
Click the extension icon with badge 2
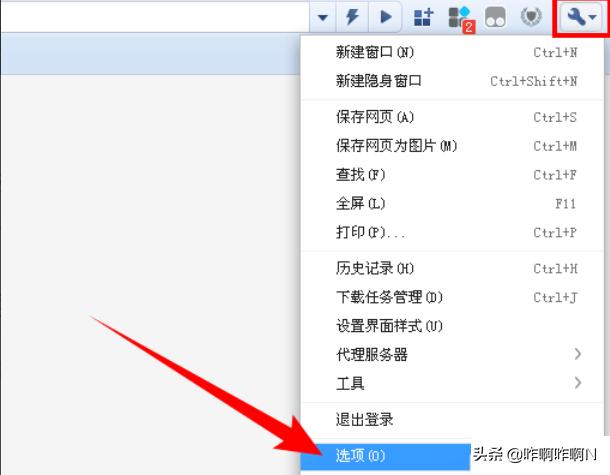click(x=459, y=17)
